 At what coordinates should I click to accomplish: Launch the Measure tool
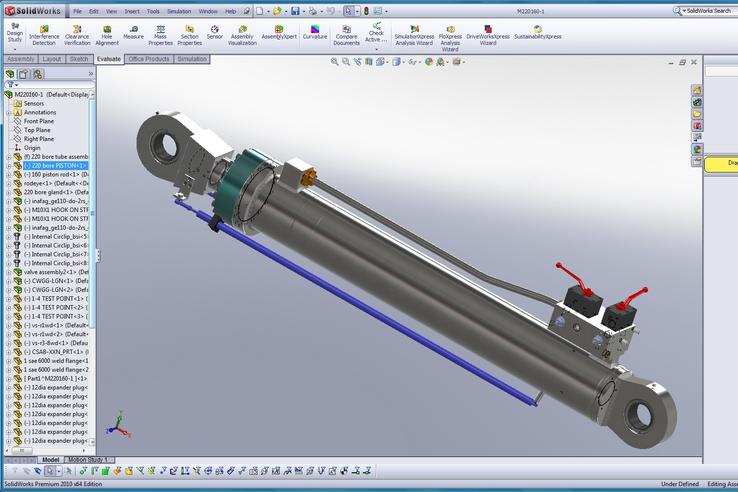click(134, 35)
